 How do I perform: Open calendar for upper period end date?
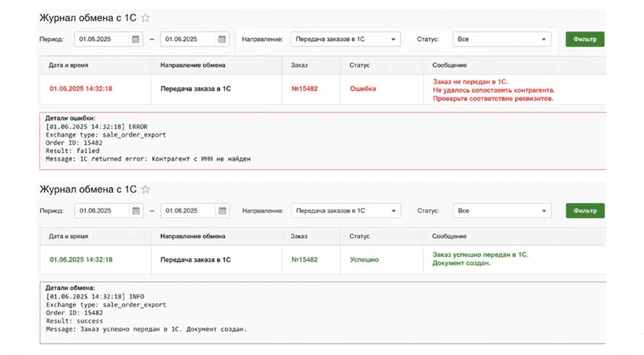(222, 39)
